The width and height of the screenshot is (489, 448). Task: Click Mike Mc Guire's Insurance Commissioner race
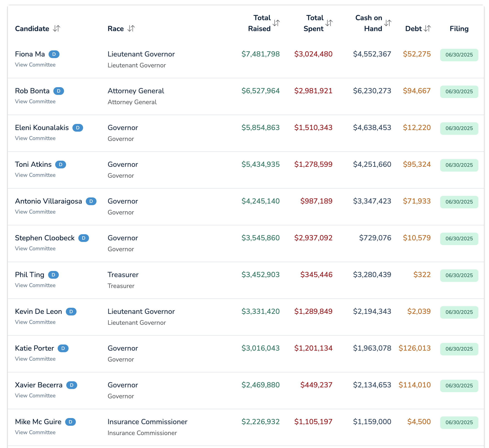[x=147, y=422]
